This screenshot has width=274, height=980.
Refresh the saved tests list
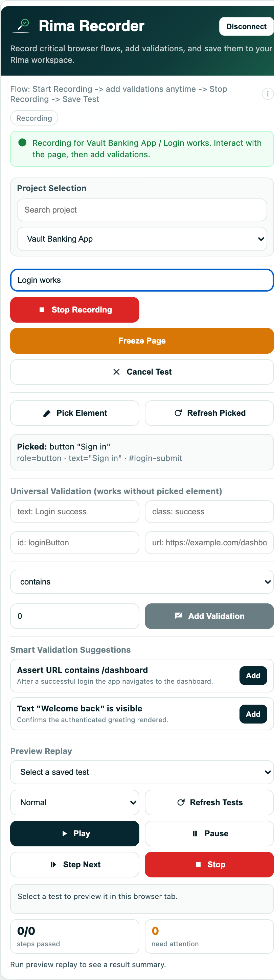pos(209,802)
